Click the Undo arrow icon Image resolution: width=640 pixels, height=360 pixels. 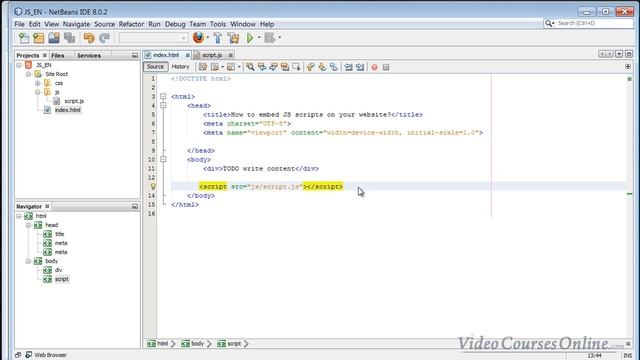[89, 38]
